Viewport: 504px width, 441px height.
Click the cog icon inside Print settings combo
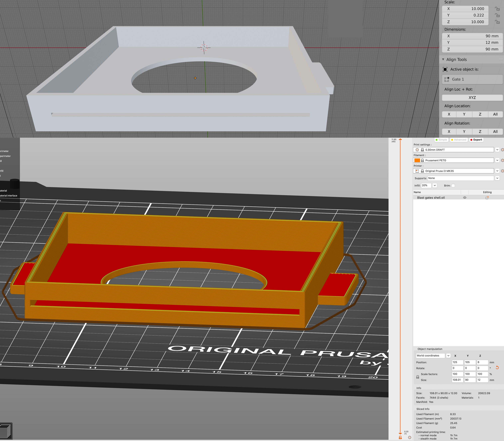(417, 150)
